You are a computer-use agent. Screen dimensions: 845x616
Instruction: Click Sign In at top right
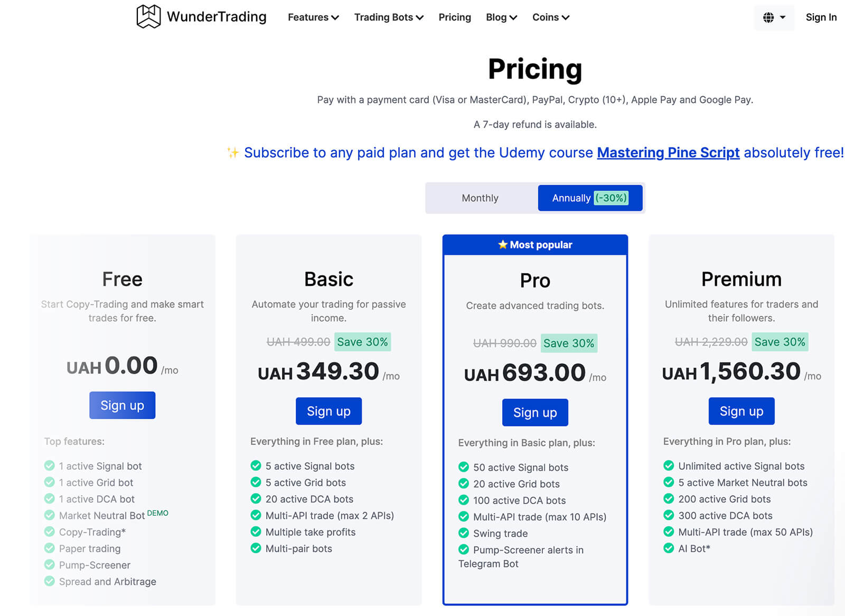point(821,17)
